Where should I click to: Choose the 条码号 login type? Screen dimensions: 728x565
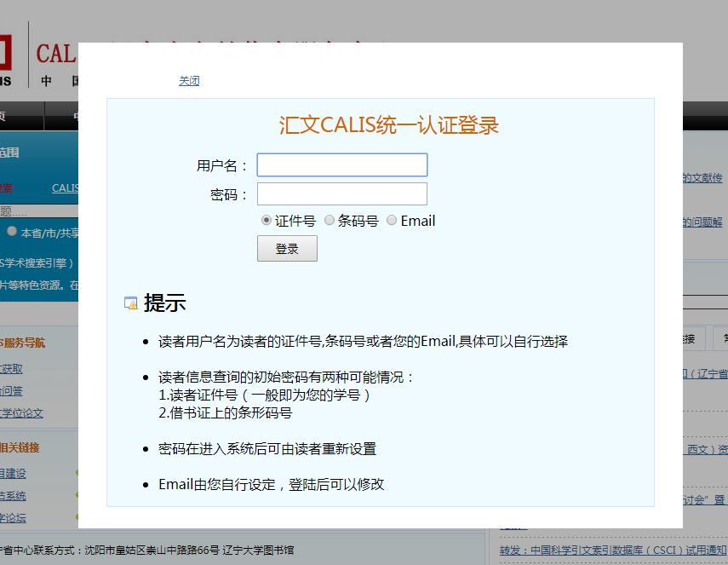[x=330, y=220]
